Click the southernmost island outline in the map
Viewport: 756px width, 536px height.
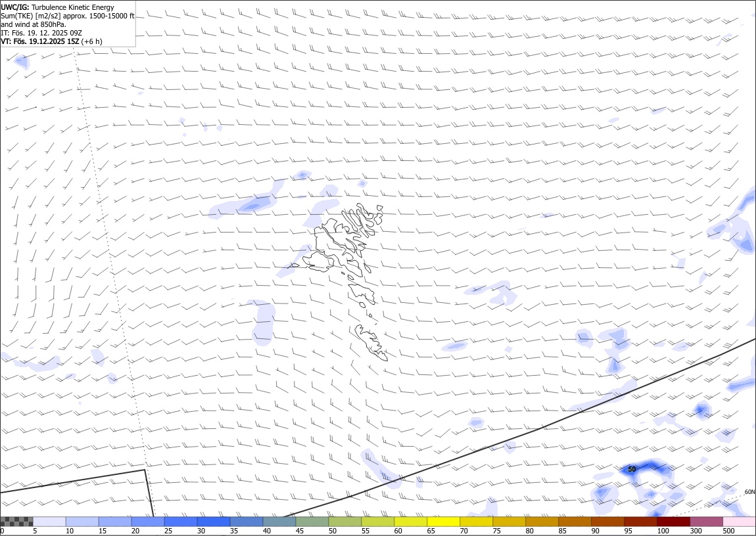click(x=370, y=342)
